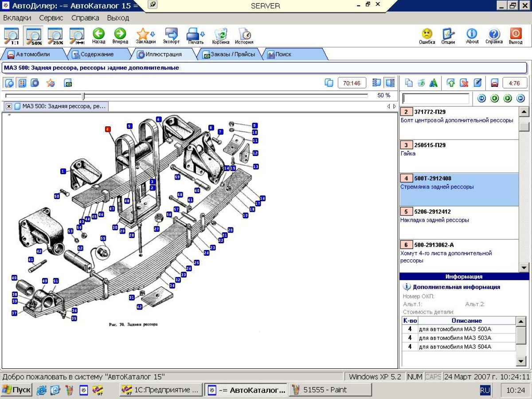
Task: Switch to Содержание tab
Action: (x=97, y=55)
